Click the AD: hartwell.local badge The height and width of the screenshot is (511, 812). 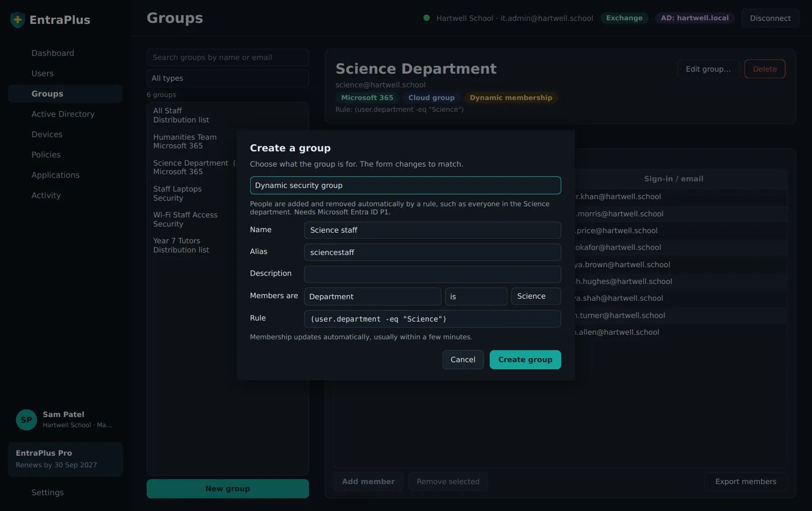click(694, 18)
